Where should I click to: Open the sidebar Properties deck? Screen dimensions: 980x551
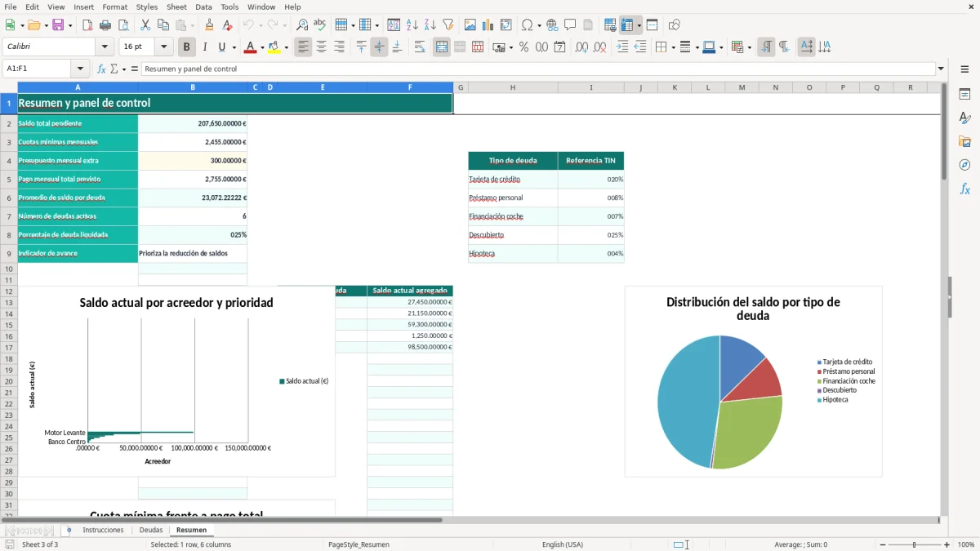(x=964, y=95)
